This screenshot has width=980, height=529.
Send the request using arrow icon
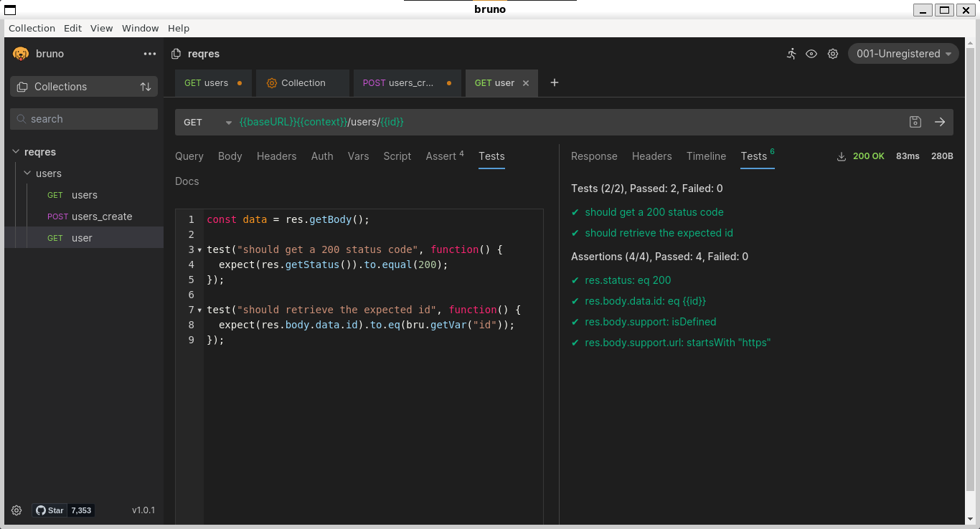[x=940, y=122]
